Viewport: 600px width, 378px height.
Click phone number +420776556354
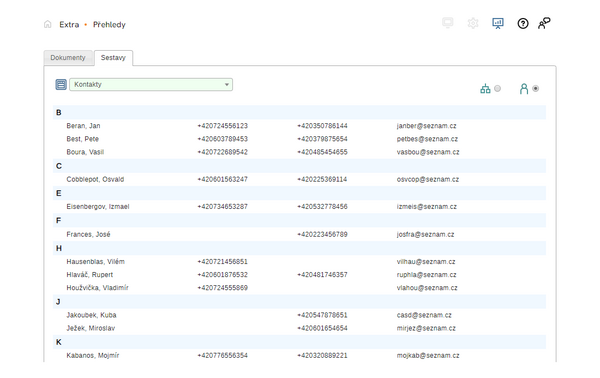tap(223, 355)
